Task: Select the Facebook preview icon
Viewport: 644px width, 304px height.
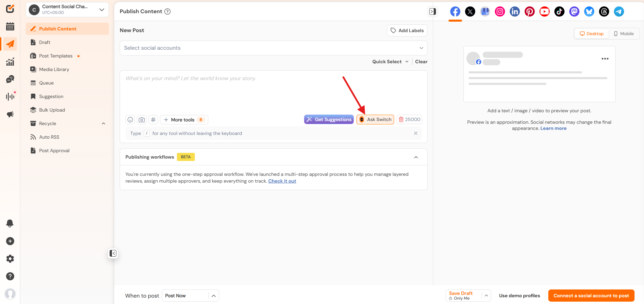Action: point(455,11)
